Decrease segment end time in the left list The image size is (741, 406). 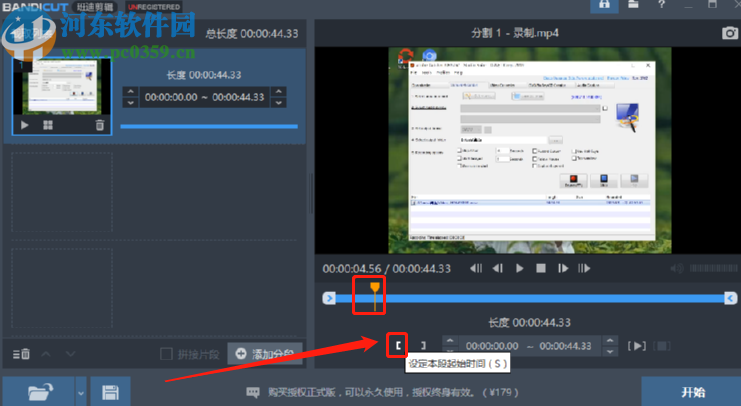coord(278,103)
